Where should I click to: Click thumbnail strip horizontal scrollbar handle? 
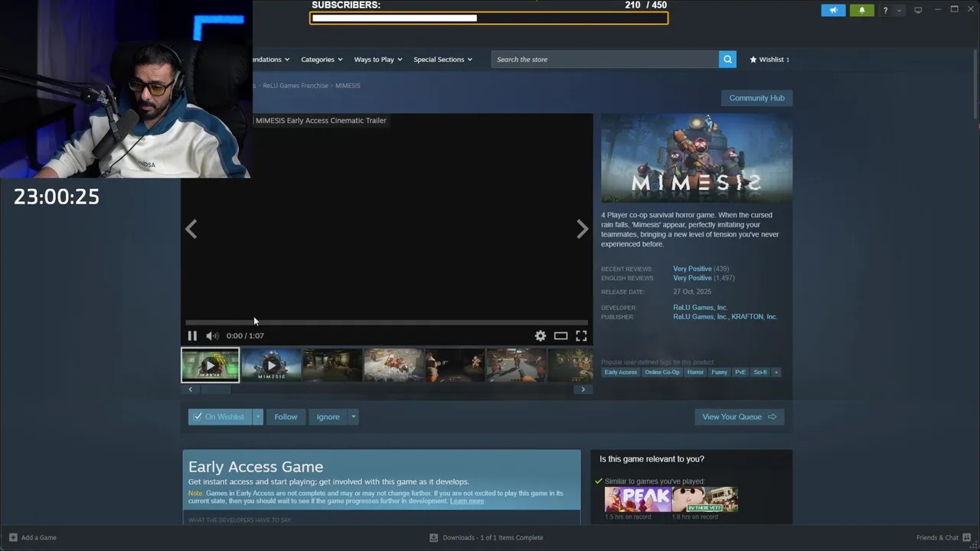click(215, 390)
